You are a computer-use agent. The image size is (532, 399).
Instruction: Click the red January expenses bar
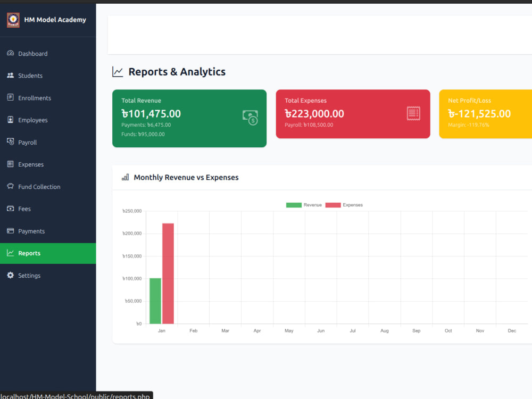168,273
